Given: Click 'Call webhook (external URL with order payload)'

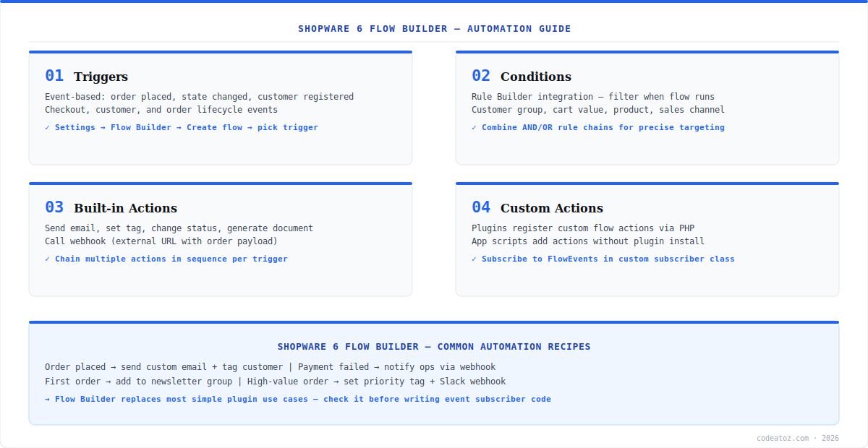Looking at the screenshot, I should (161, 241).
